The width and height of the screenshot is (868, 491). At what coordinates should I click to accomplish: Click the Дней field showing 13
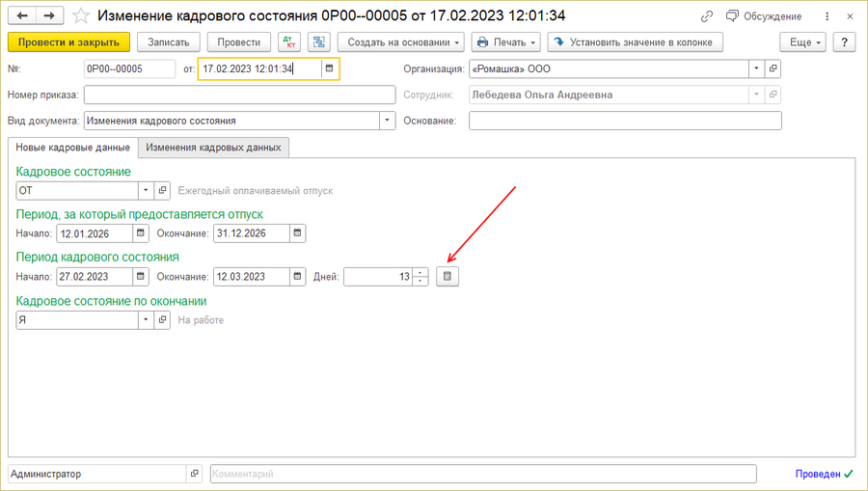(378, 276)
